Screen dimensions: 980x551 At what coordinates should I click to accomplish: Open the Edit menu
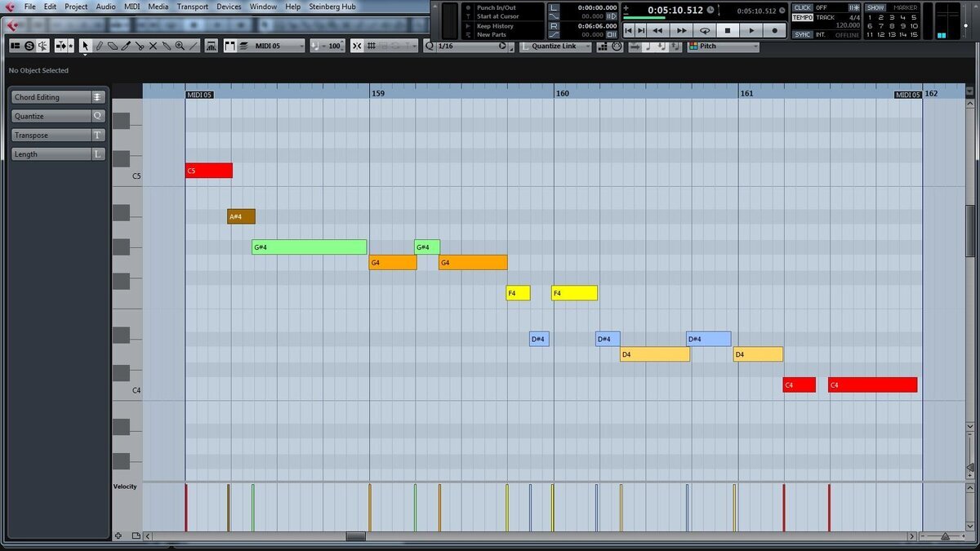click(50, 7)
